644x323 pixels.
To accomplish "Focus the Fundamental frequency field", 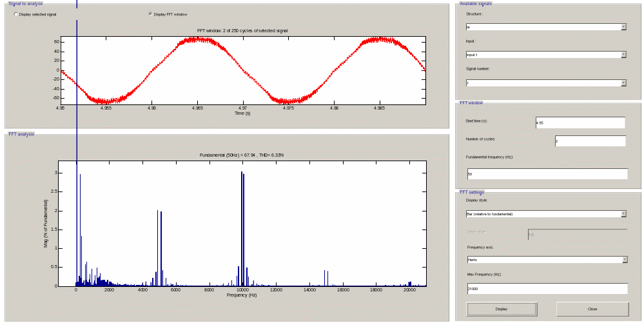I will point(547,174).
